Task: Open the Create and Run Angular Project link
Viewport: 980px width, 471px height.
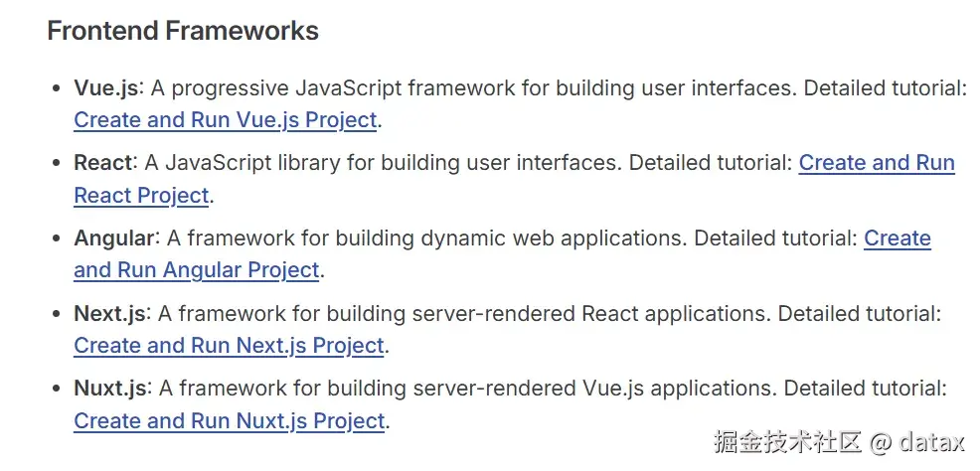Action: pyautogui.click(x=196, y=270)
